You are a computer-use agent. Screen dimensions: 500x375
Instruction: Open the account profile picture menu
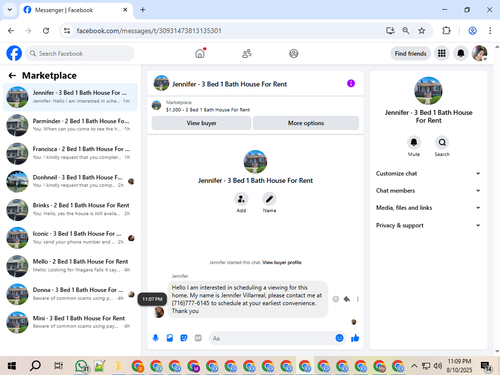point(480,53)
